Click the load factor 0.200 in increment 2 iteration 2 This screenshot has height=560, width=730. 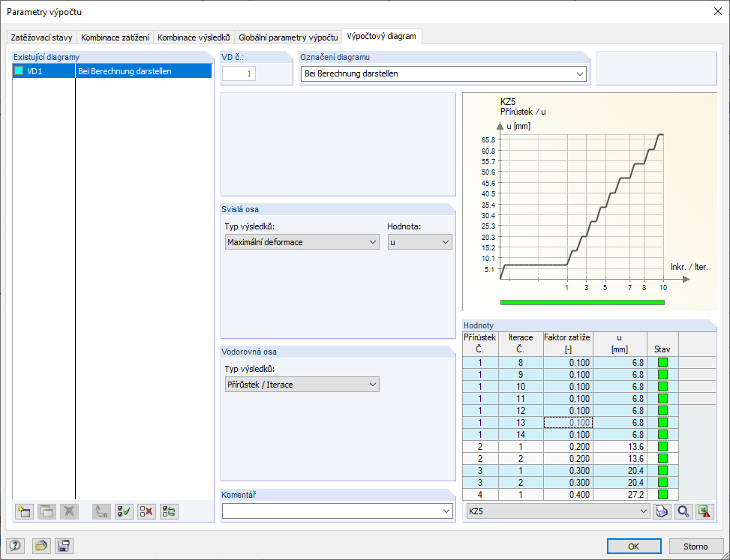pos(568,459)
